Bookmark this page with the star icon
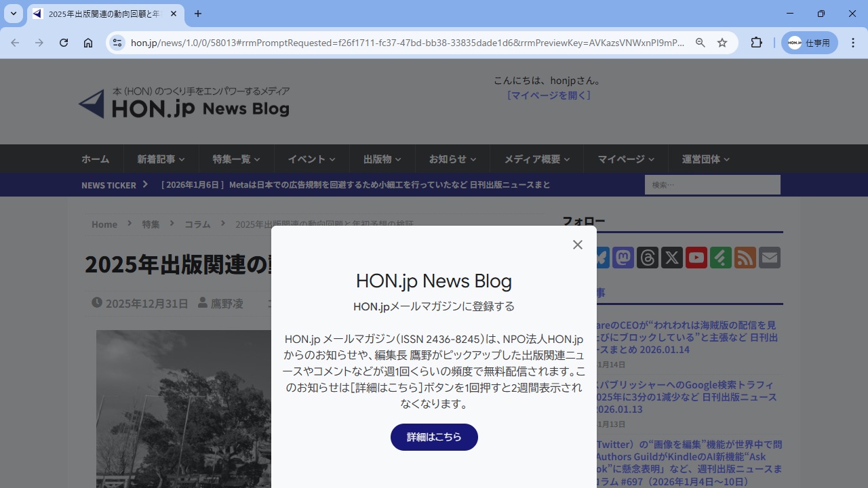This screenshot has width=868, height=488. tap(722, 43)
